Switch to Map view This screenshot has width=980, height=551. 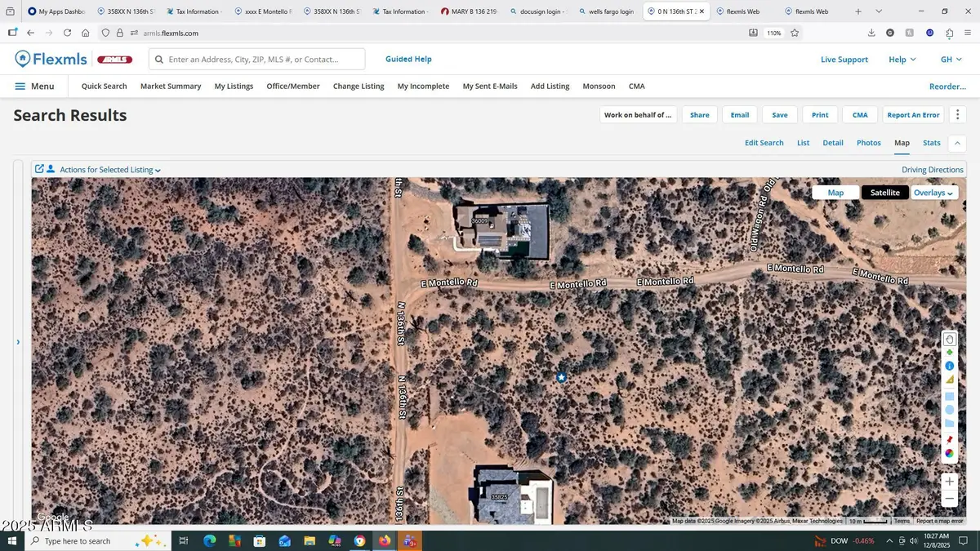coord(835,192)
